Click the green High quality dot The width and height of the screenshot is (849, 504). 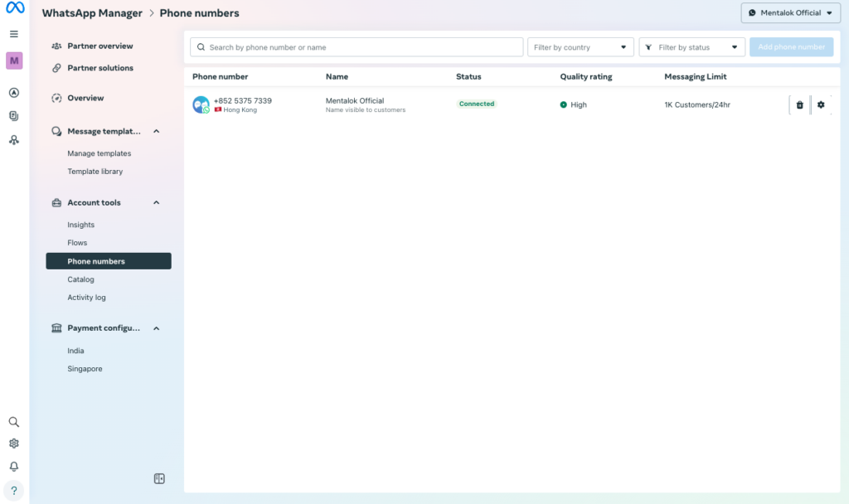(564, 104)
